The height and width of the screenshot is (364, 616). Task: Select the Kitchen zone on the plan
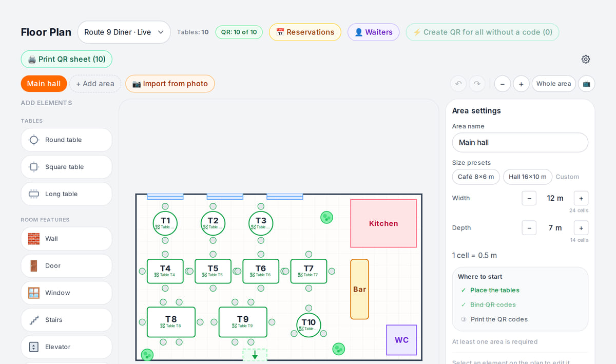coord(383,223)
